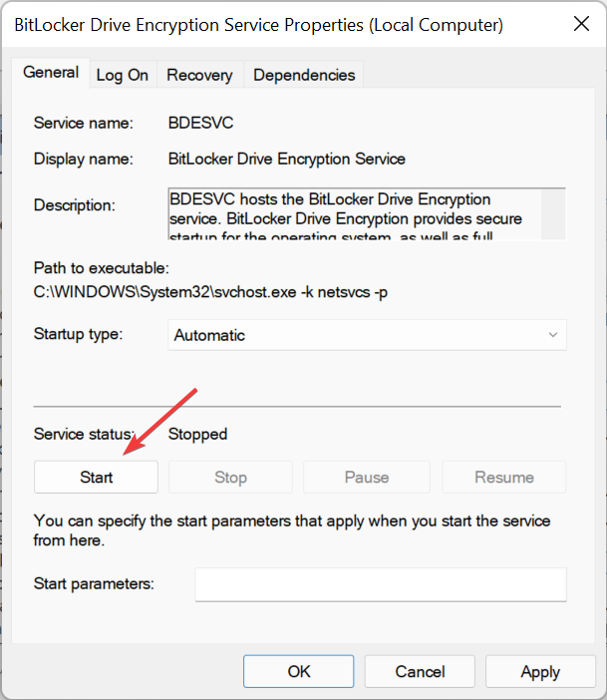607x700 pixels.
Task: Click the Stopped service status text
Action: (x=197, y=434)
